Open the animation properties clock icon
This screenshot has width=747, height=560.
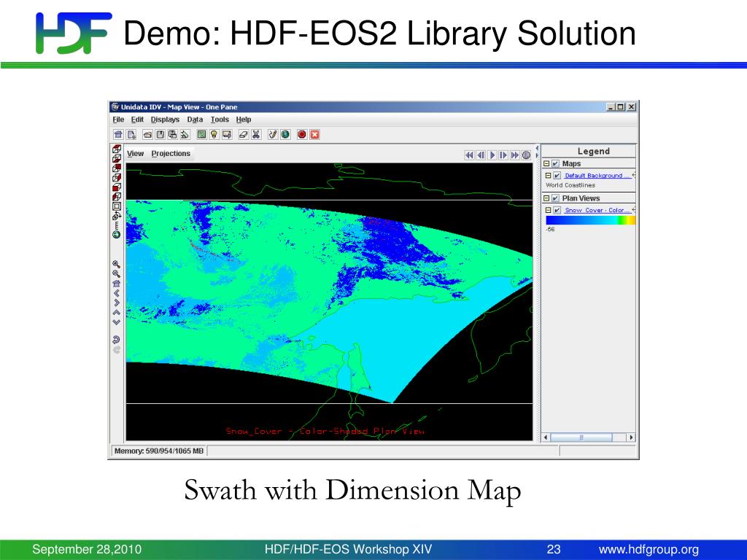(x=526, y=155)
